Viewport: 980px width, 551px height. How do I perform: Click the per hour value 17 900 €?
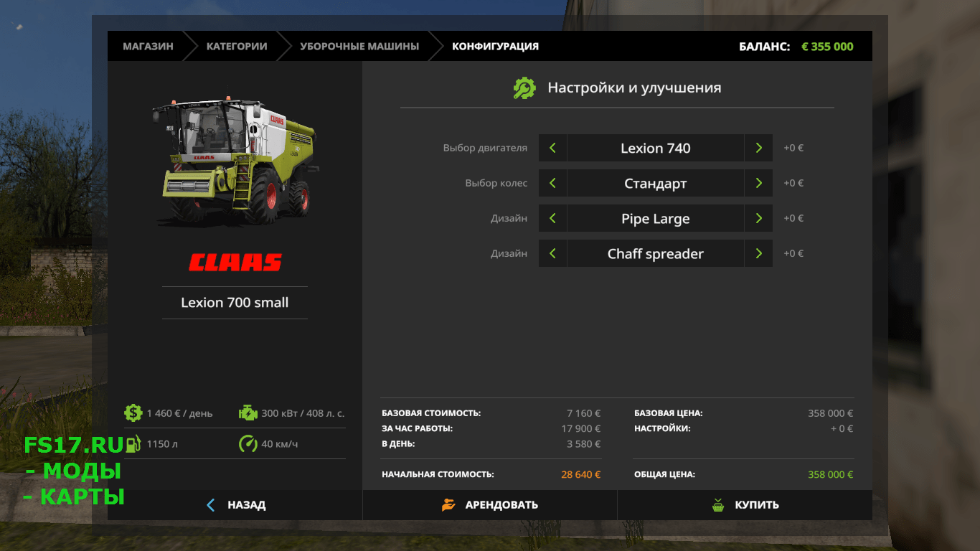[581, 428]
